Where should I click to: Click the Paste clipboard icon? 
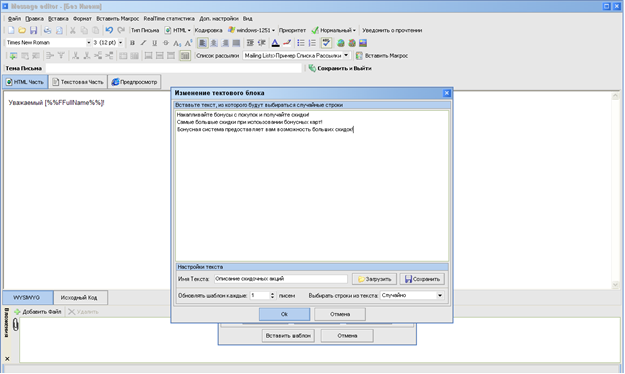(96, 30)
